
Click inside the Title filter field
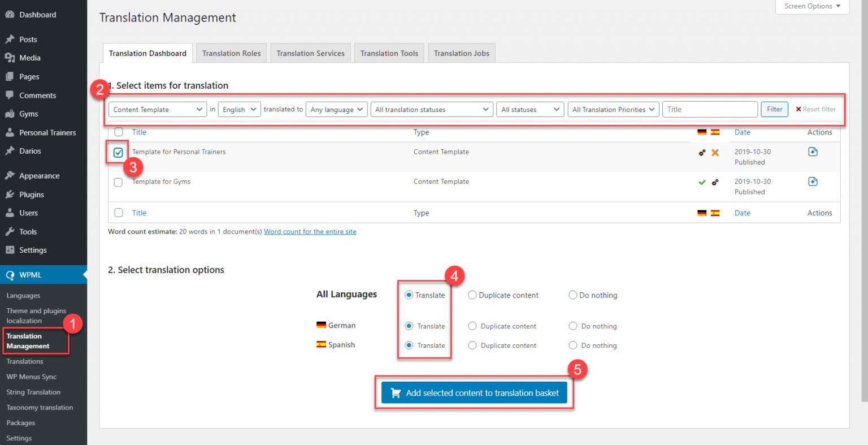point(710,109)
